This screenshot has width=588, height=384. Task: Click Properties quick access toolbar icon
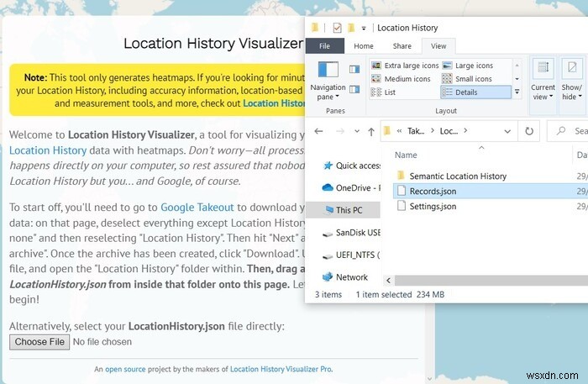[x=337, y=28]
